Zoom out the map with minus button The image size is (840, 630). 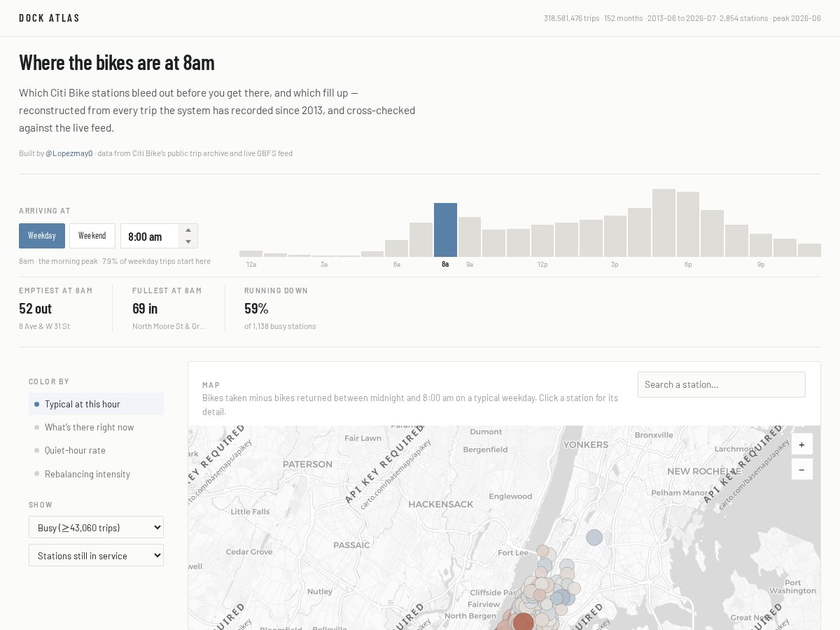click(x=802, y=469)
